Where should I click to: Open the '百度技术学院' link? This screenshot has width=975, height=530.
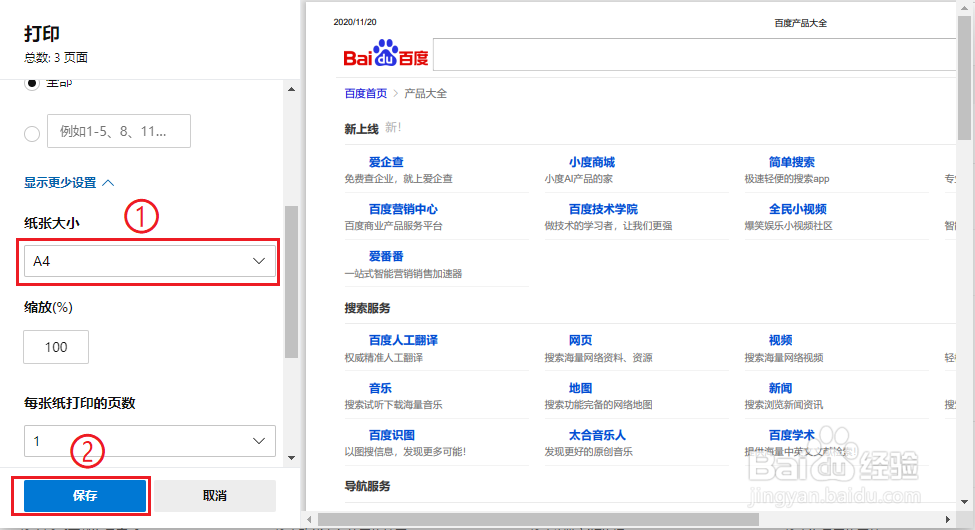pos(603,210)
